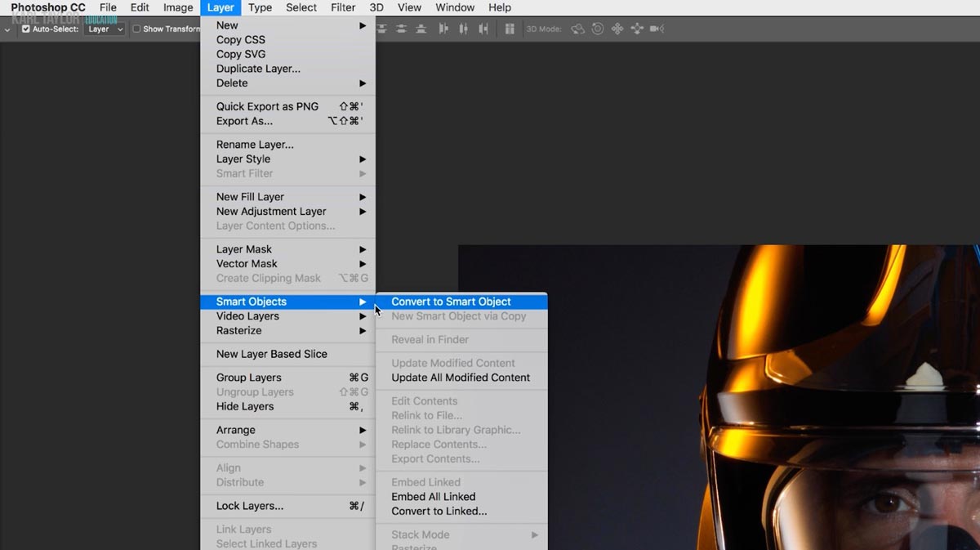Select the align vertical centers icon
This screenshot has height=550, width=980.
pos(401,29)
